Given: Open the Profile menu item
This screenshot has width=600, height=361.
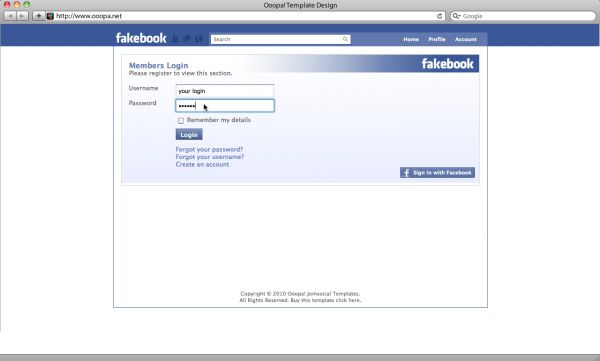Looking at the screenshot, I should coord(437,39).
